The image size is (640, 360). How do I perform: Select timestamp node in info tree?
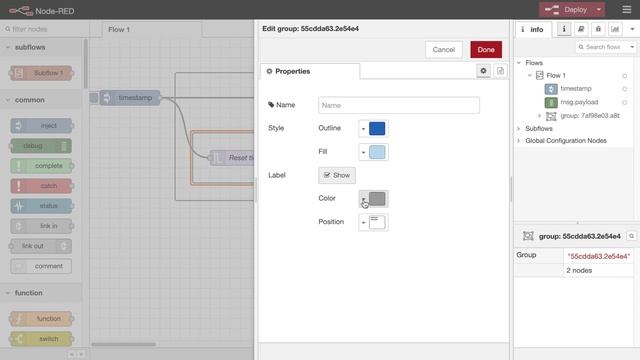point(576,89)
